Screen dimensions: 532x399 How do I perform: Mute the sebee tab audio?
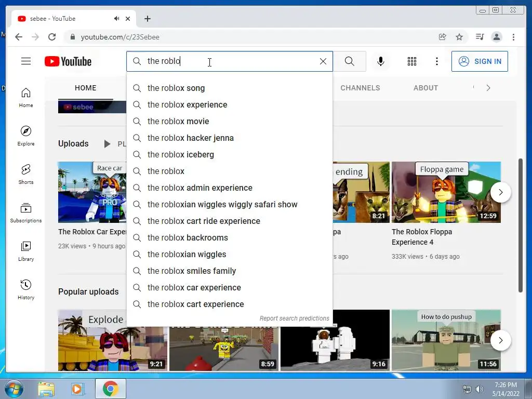pos(116,19)
